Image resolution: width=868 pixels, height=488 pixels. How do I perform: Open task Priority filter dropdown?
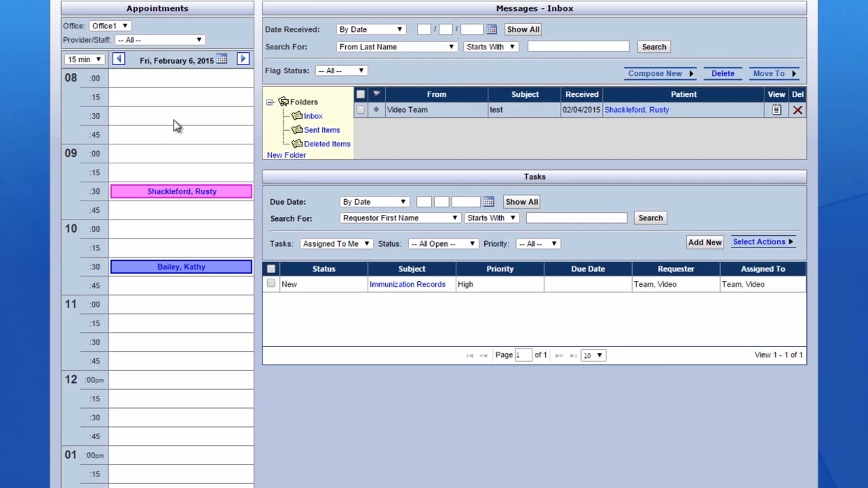(x=538, y=243)
